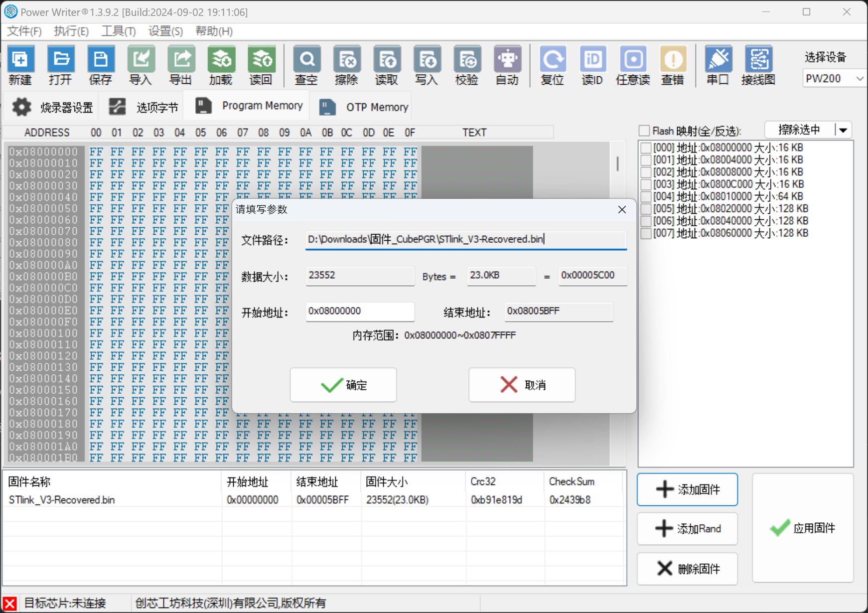Open the PW200 device selection dropdown
This screenshot has width=868, height=613.
(834, 79)
